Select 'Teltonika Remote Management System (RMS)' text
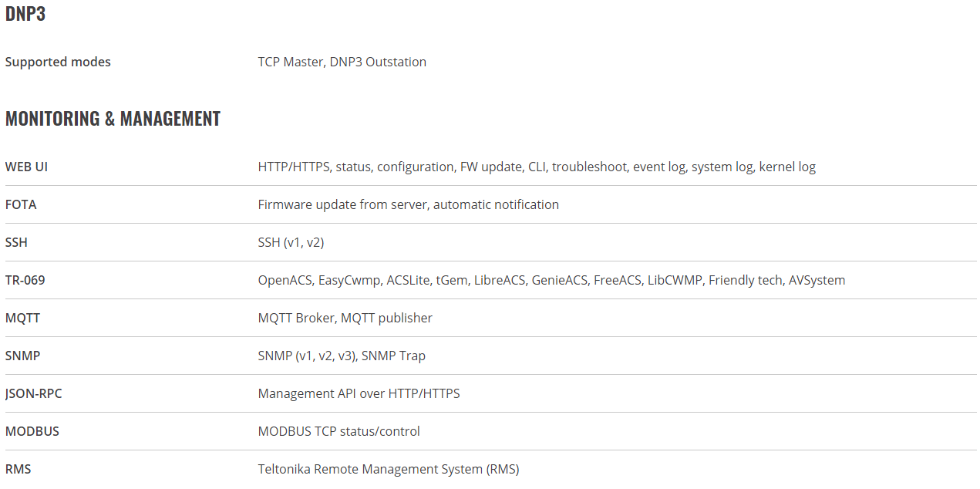Screen dimensions: 980x489 (x=389, y=469)
